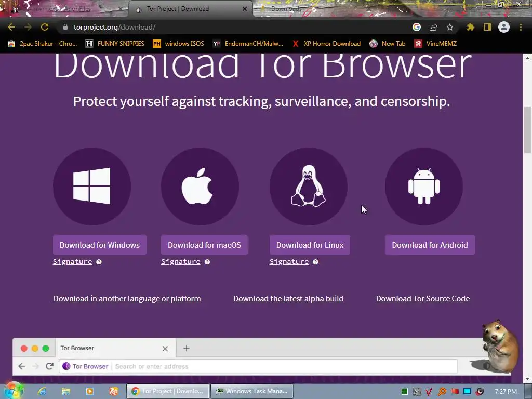Go back with Chrome's back arrow
The height and width of the screenshot is (399, 532).
tap(11, 27)
